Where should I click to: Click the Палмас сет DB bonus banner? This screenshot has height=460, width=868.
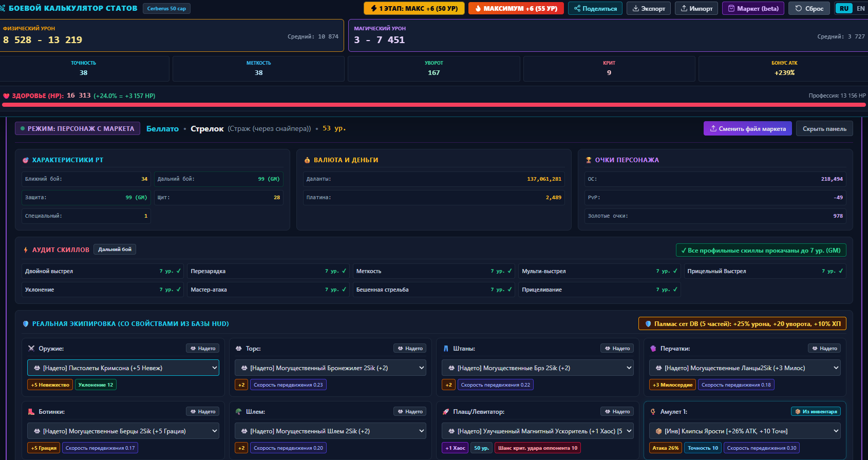742,324
